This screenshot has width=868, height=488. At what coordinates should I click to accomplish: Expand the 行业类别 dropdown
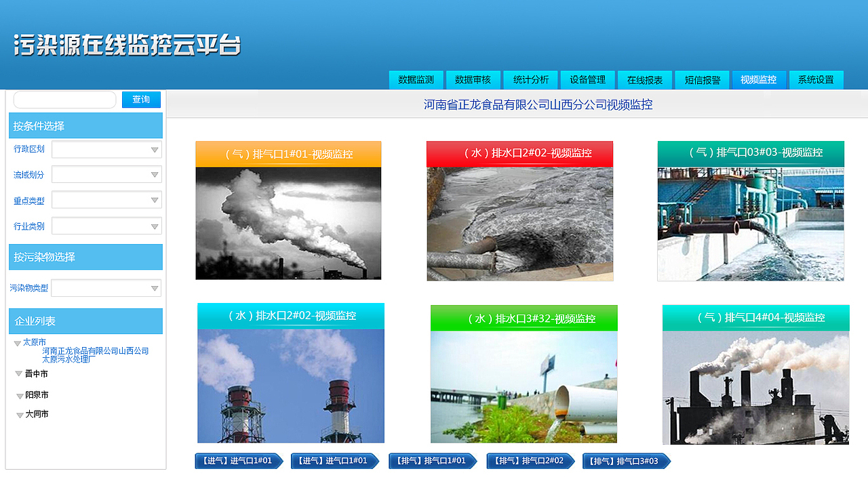coord(106,226)
